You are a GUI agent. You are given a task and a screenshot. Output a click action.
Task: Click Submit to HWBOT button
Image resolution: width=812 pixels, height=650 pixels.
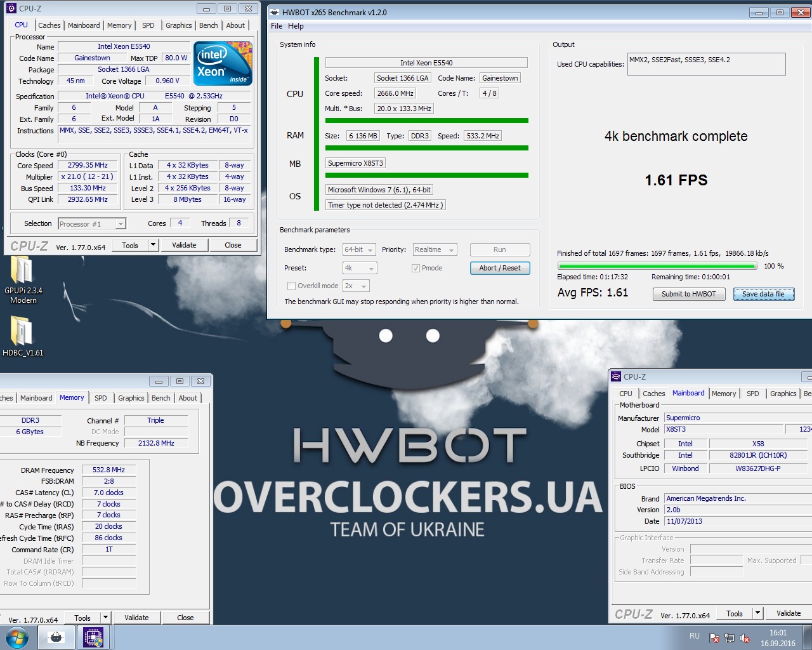pos(689,294)
